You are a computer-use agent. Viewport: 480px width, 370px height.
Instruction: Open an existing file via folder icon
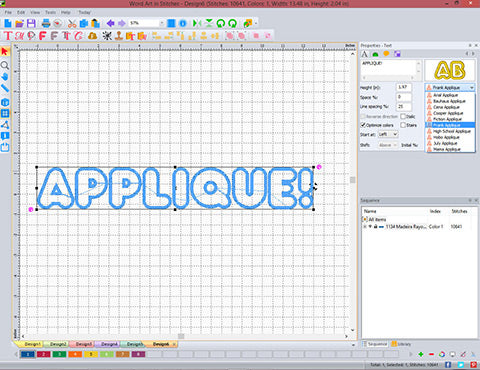[x=19, y=23]
